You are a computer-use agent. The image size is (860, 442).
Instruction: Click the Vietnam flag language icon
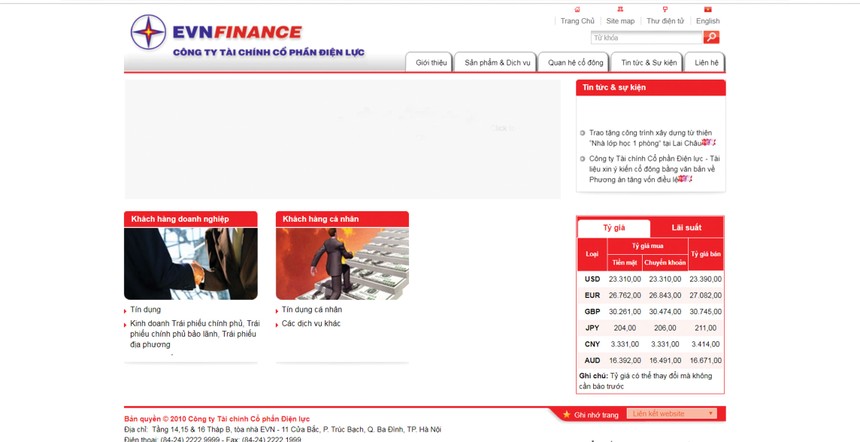(708, 9)
